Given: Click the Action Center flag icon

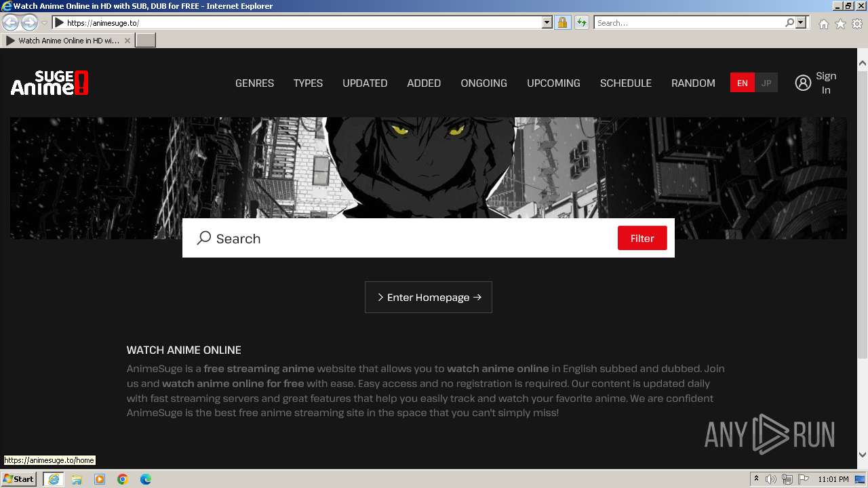Looking at the screenshot, I should pyautogui.click(x=804, y=479).
